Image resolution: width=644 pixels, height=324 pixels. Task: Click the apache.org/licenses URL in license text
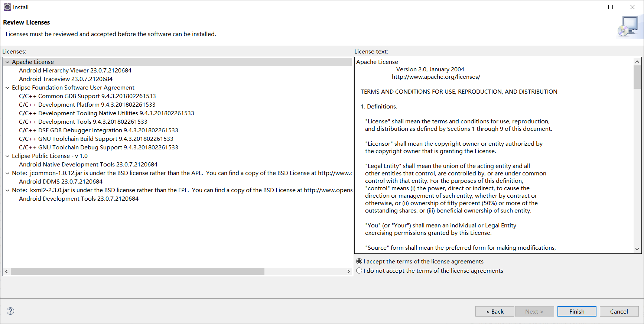pyautogui.click(x=436, y=77)
